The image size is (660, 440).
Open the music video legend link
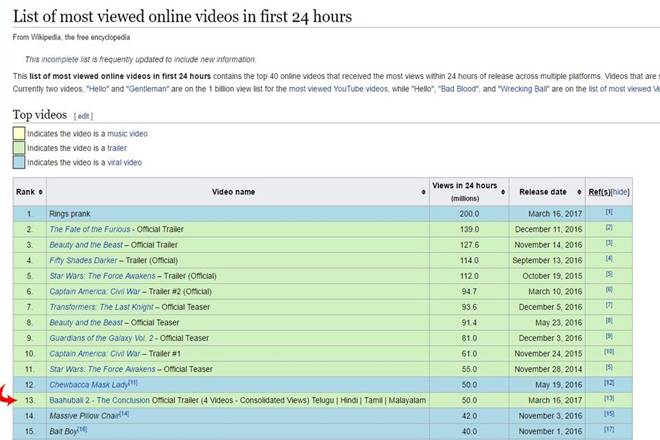tap(127, 133)
